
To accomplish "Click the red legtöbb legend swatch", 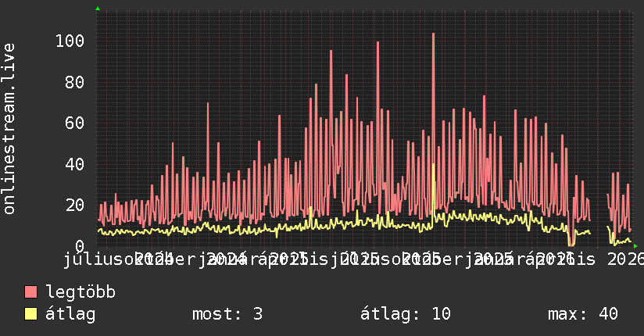I will click(x=30, y=291).
